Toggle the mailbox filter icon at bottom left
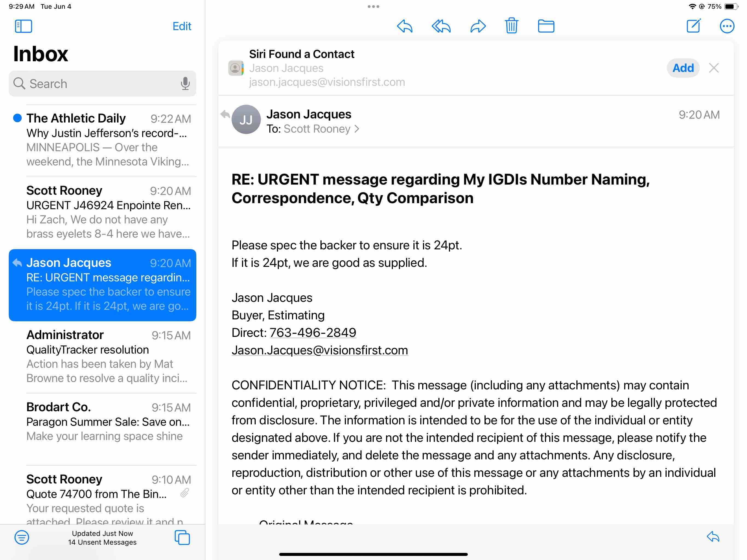747x560 pixels. [22, 537]
